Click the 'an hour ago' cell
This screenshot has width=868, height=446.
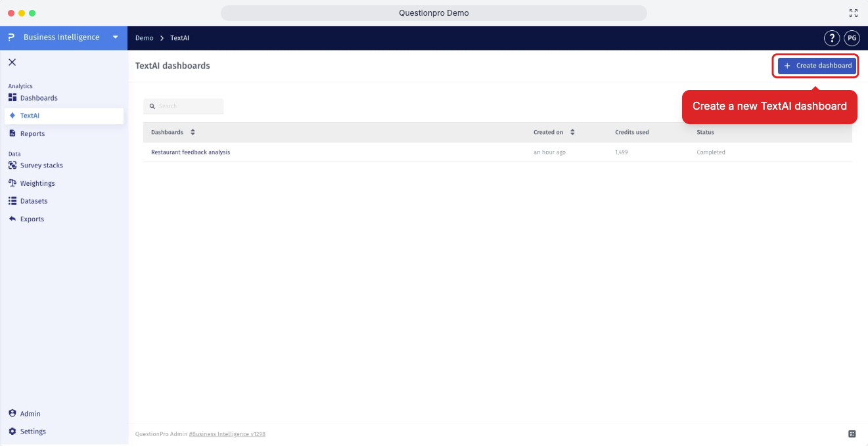549,152
